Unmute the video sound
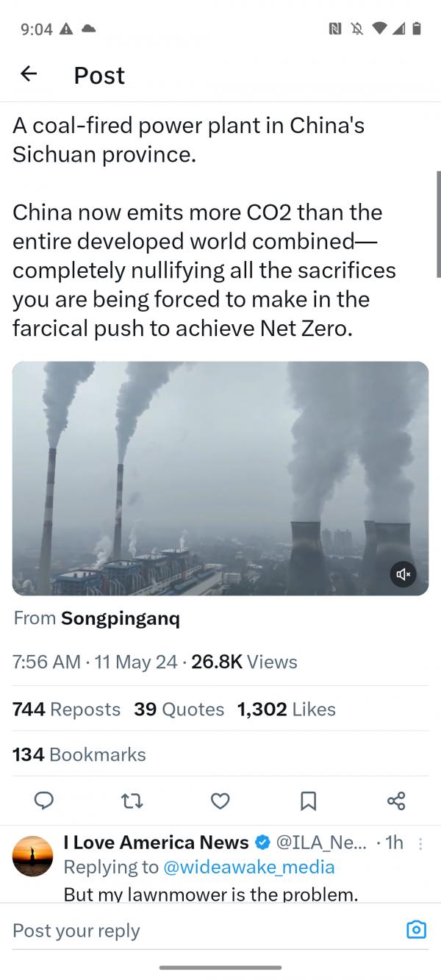This screenshot has width=441, height=980. pyautogui.click(x=403, y=574)
